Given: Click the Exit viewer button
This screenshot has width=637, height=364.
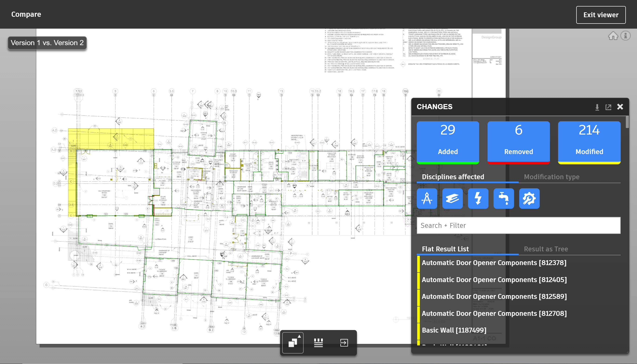Looking at the screenshot, I should (x=601, y=15).
